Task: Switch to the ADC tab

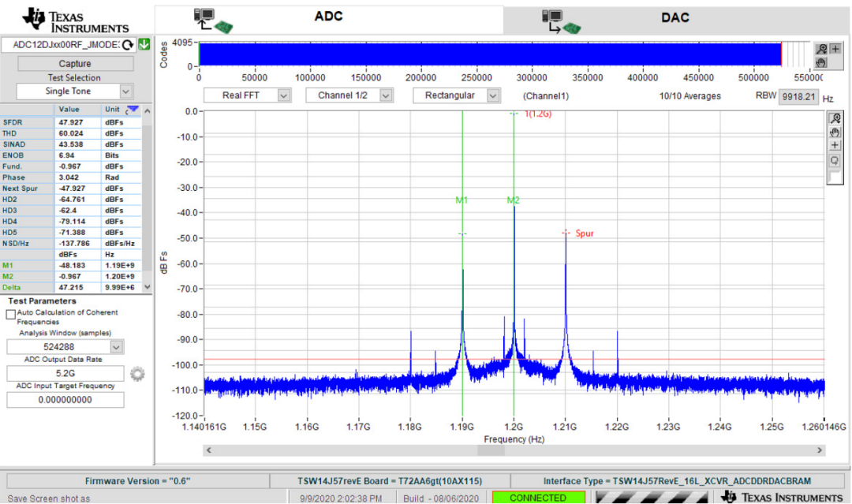Action: [328, 17]
